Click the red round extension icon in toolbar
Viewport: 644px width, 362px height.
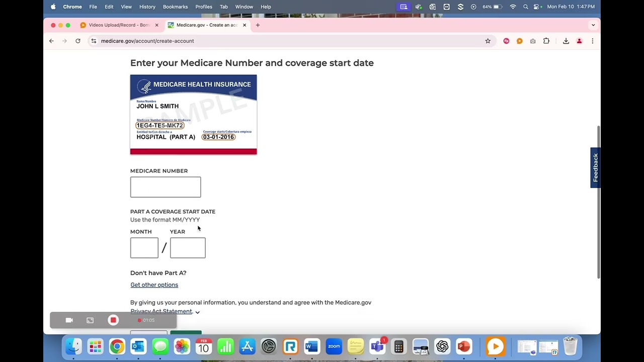coord(506,41)
